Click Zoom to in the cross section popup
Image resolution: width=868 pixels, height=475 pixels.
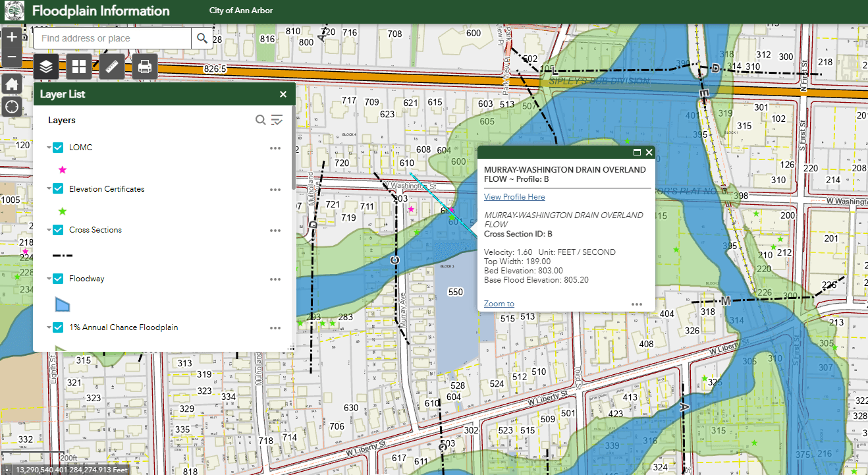499,303
